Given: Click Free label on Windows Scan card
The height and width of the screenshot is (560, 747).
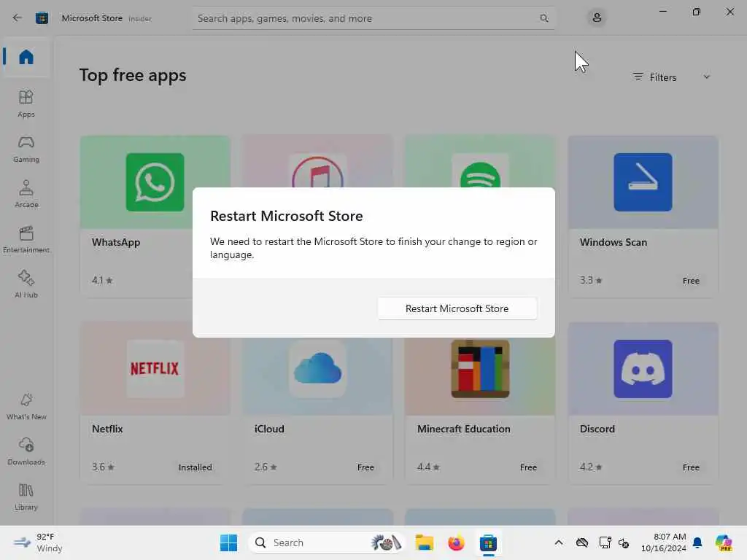Looking at the screenshot, I should [691, 281].
